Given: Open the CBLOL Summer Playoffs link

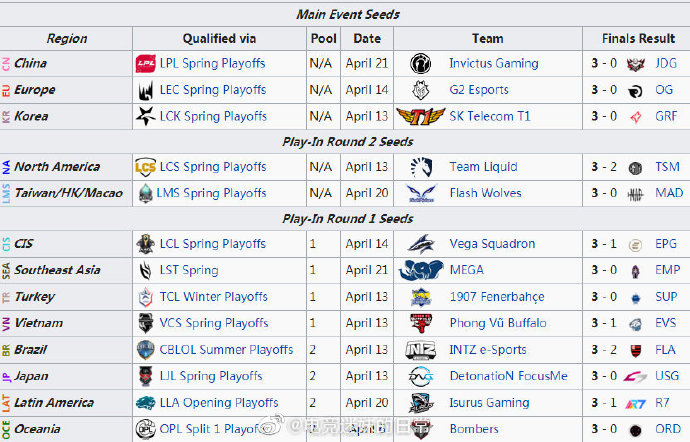Looking at the screenshot, I should point(226,350).
